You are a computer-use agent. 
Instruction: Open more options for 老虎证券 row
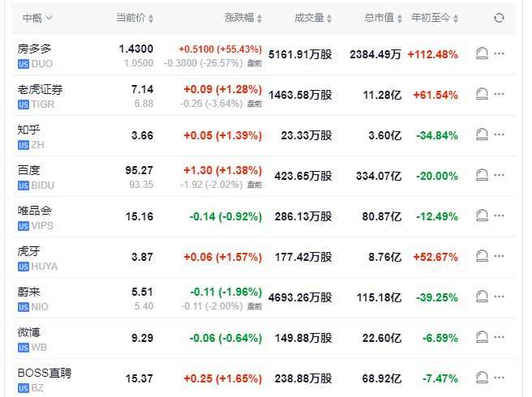(499, 94)
